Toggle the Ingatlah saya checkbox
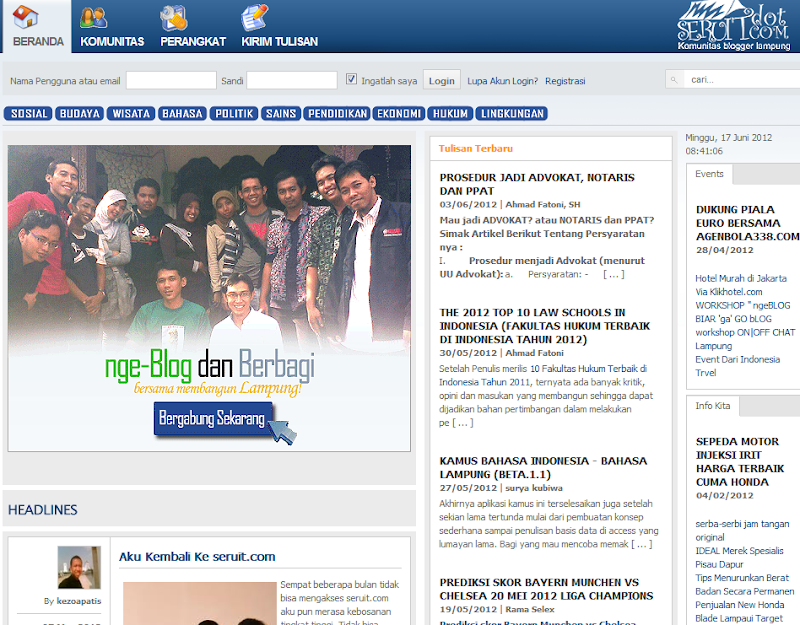Viewport: 800px width, 625px height. [x=351, y=79]
